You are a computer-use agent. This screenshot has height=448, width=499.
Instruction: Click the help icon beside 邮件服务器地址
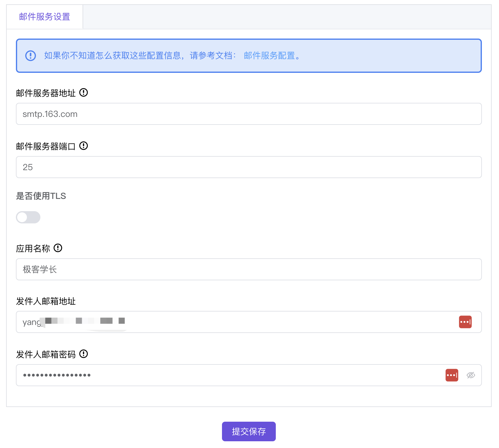tap(83, 92)
